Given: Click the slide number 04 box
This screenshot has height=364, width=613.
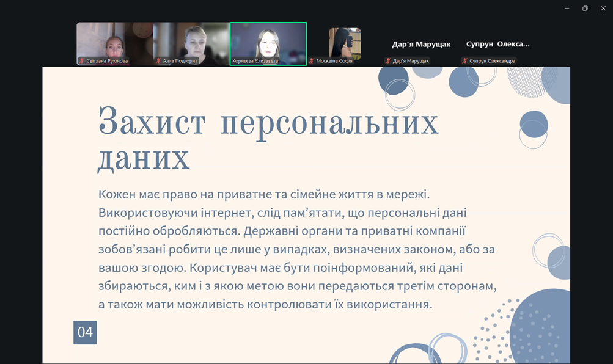Looking at the screenshot, I should tap(85, 332).
